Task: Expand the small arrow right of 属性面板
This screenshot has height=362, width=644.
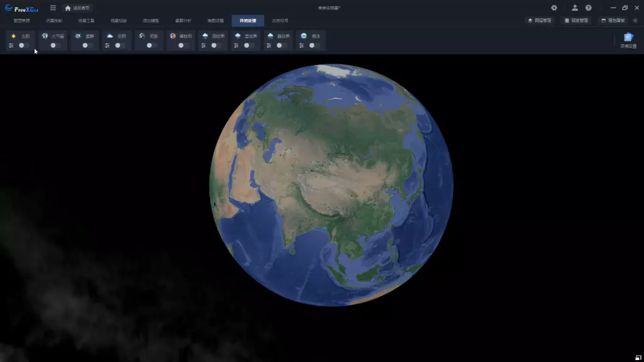Action: tap(635, 20)
